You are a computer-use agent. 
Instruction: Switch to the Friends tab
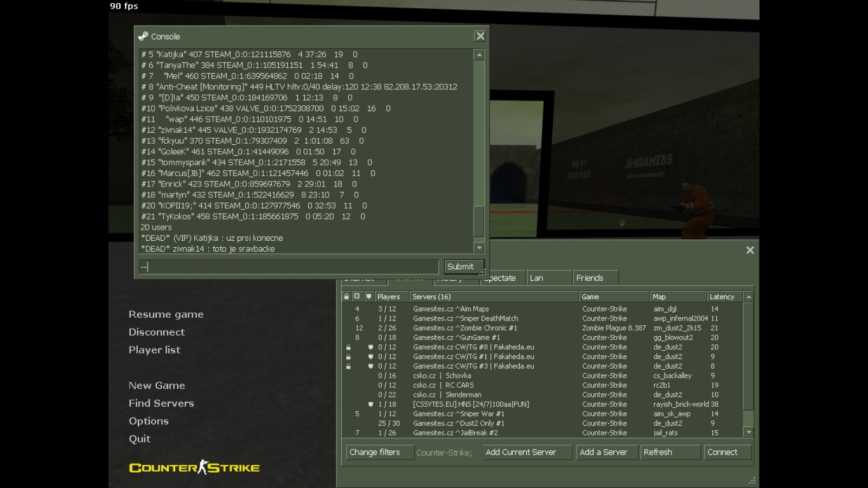coord(596,278)
